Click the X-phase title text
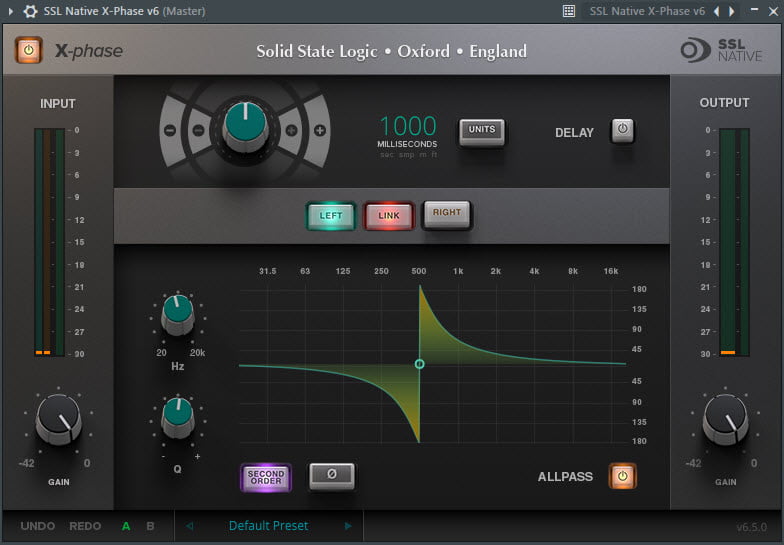The image size is (784, 545). [88, 50]
